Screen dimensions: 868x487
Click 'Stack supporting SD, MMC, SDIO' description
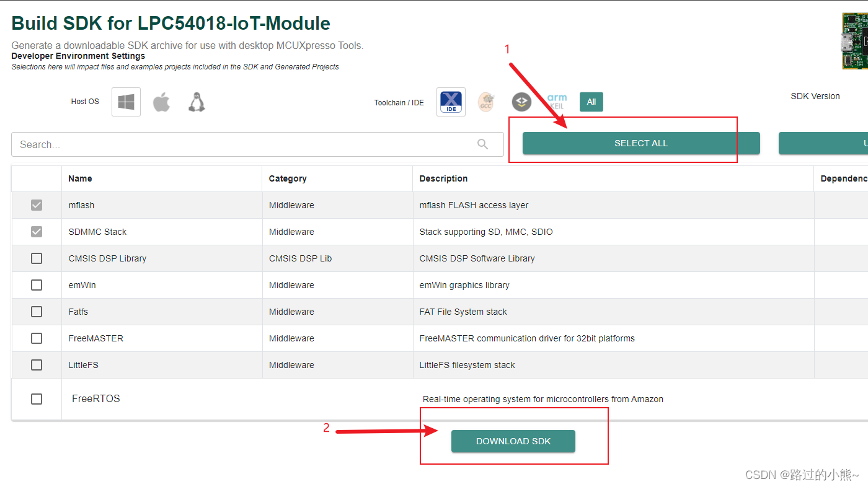486,232
